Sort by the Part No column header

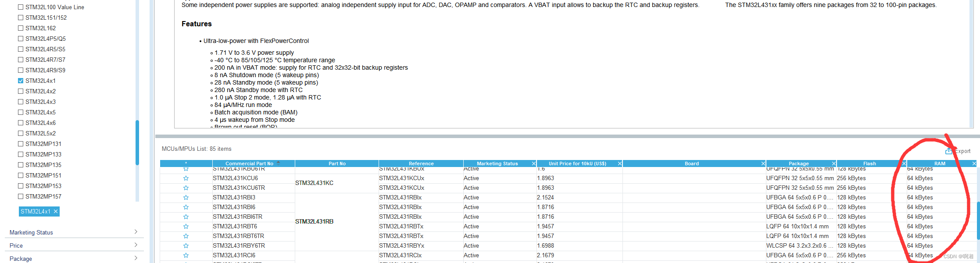tap(337, 163)
